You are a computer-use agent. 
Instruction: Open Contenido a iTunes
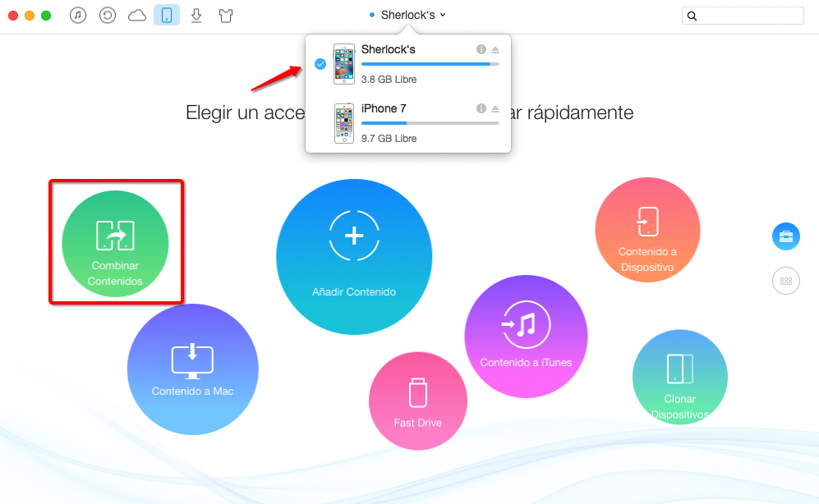(526, 337)
